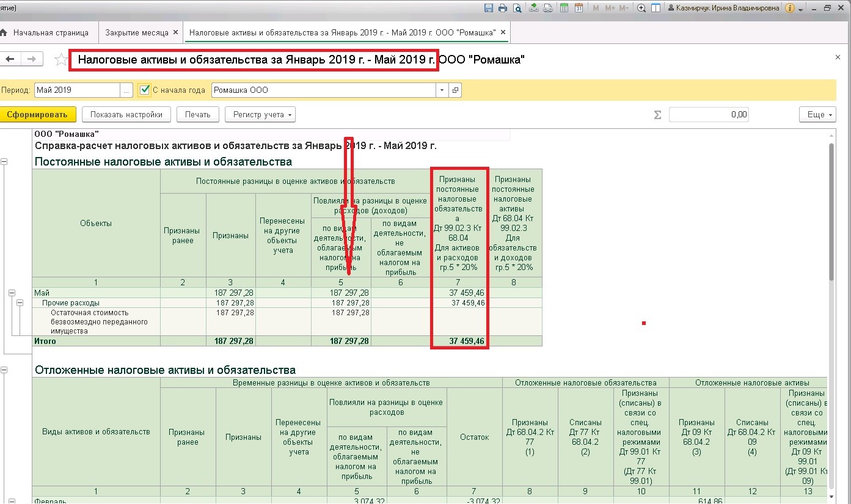The height and width of the screenshot is (504, 851).
Task: Toggle the 'С начала года' checkbox
Action: [x=144, y=90]
